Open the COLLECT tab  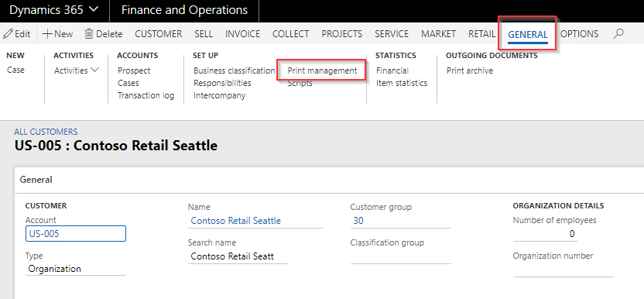tap(291, 34)
